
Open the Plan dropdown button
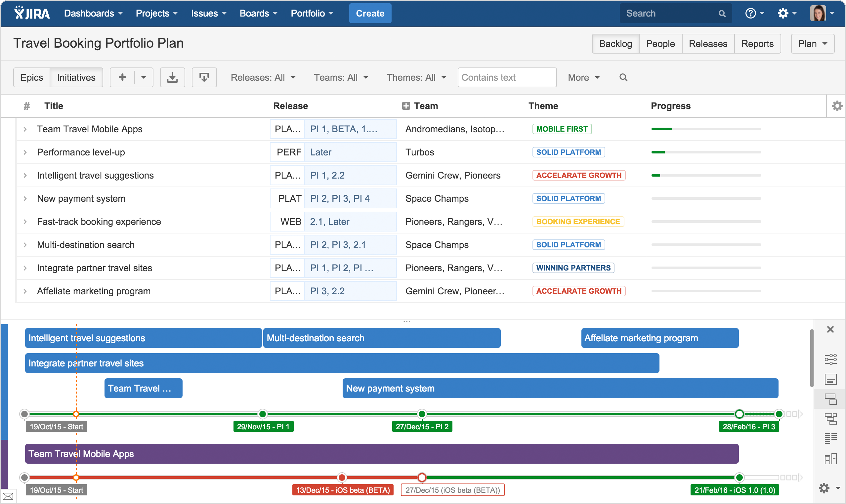(x=812, y=44)
